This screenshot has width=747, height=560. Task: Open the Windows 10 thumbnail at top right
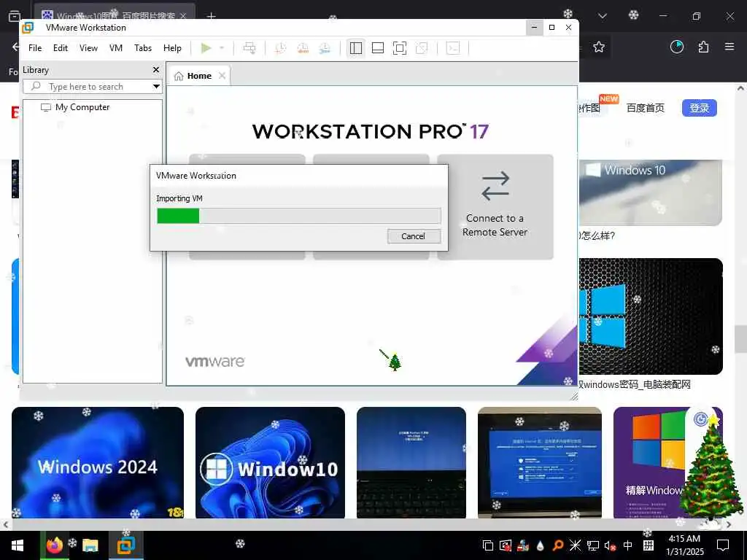651,192
